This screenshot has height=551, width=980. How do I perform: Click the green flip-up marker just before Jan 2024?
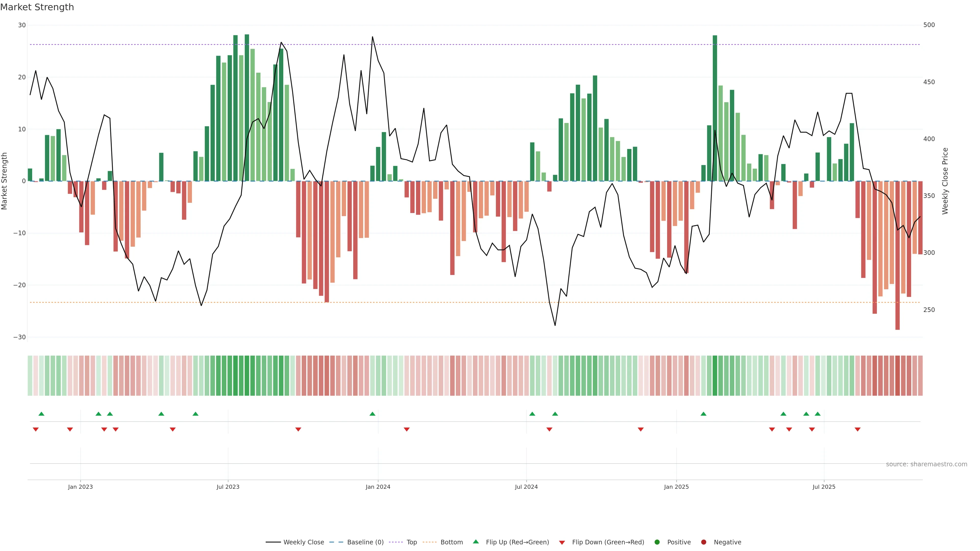pyautogui.click(x=372, y=414)
